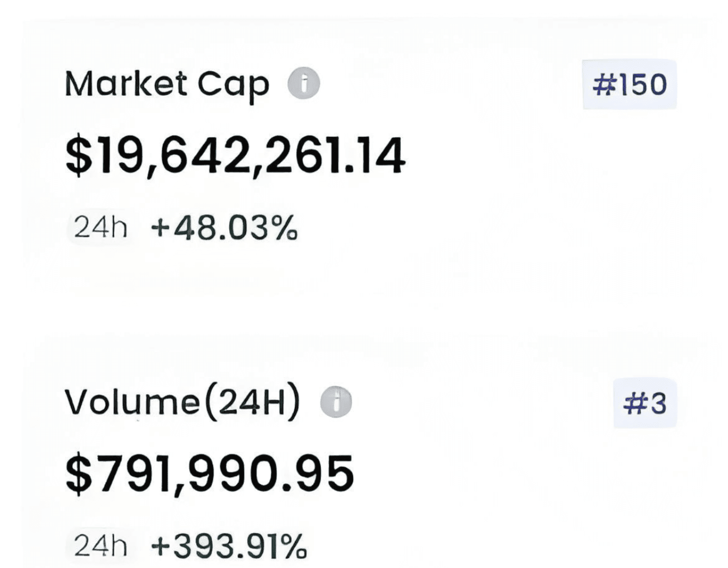
Task: Select the #3 volume rank badge
Action: click(x=645, y=403)
